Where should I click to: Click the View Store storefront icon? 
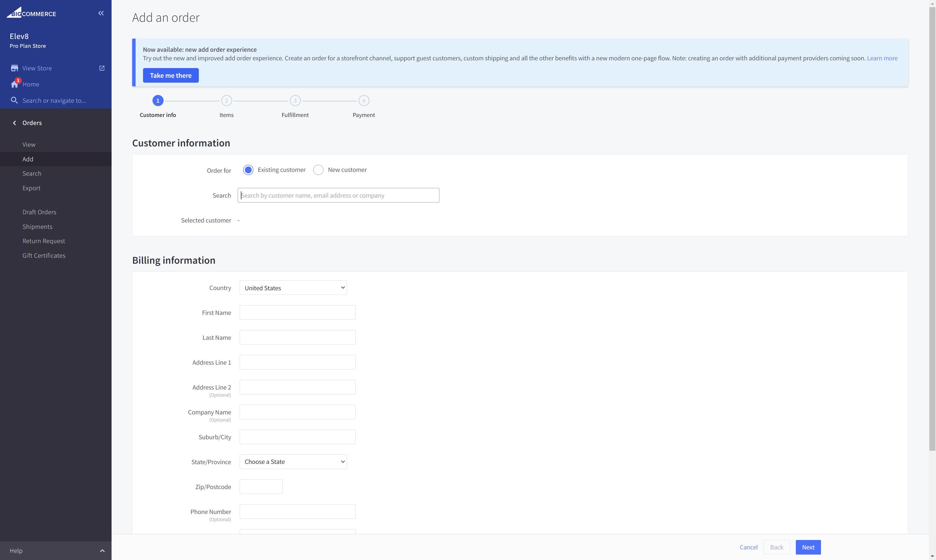pos(14,68)
